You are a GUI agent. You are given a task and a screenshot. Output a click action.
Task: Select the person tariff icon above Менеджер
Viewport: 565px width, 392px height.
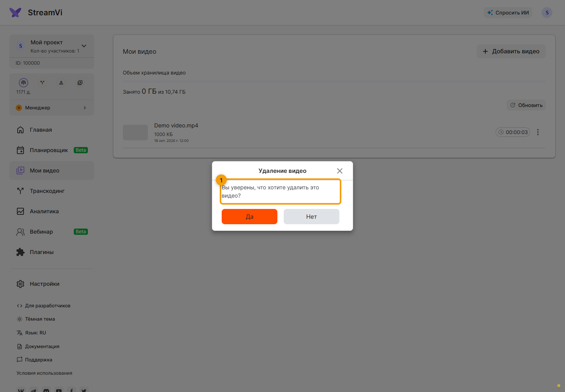61,83
